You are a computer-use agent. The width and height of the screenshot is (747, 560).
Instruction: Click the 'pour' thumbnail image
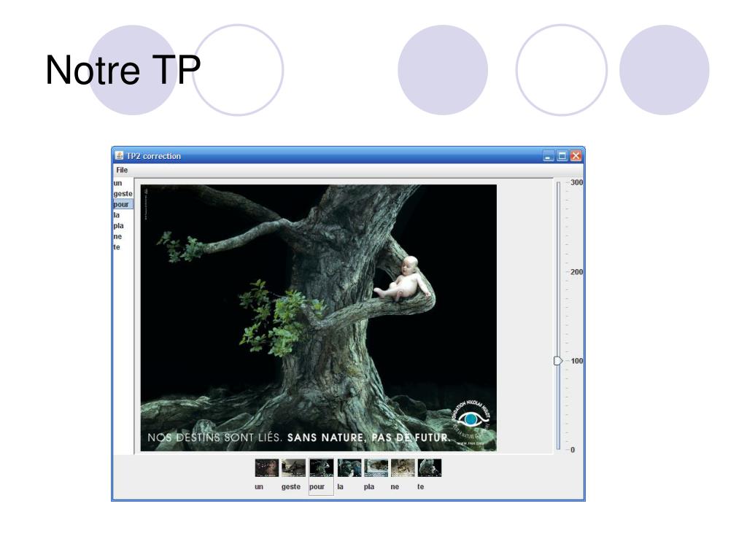click(322, 468)
